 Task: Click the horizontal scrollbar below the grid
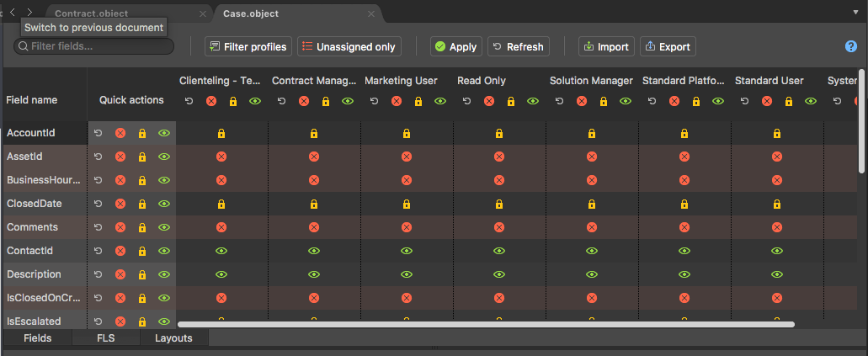(486, 325)
